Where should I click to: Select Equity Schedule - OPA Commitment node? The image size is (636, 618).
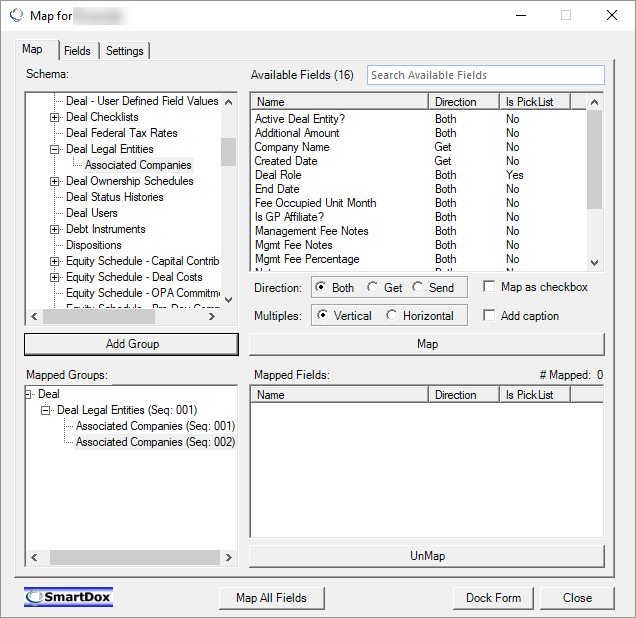pos(143,293)
